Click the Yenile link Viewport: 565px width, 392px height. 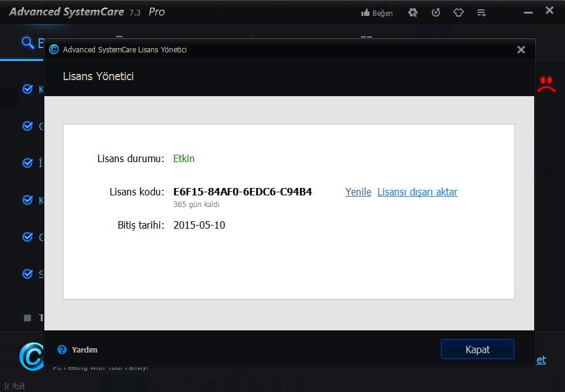[x=358, y=192]
